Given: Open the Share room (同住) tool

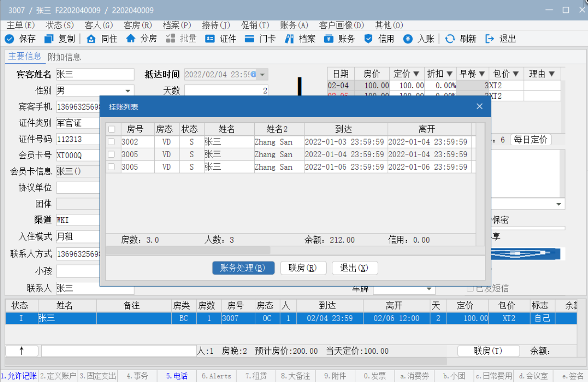Looking at the screenshot, I should coord(91,39).
